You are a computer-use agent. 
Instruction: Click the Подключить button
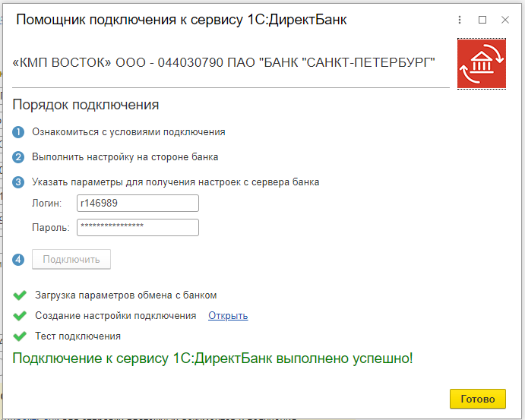pyautogui.click(x=71, y=259)
